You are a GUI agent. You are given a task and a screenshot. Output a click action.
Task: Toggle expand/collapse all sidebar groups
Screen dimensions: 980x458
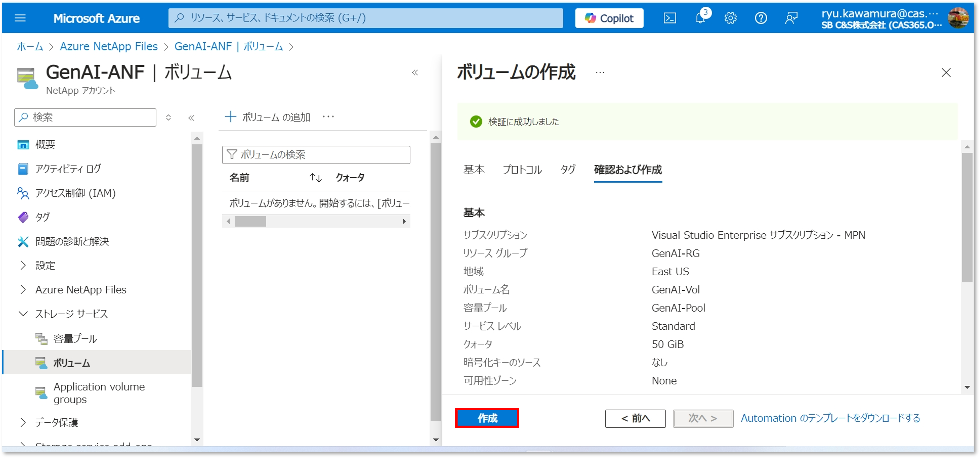point(168,117)
